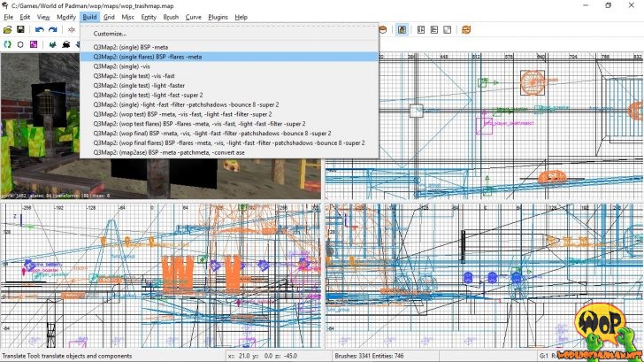Select Q3Map2: (map2ase) BSP convert ase entry
This screenshot has width=644, height=362.
[168, 152]
